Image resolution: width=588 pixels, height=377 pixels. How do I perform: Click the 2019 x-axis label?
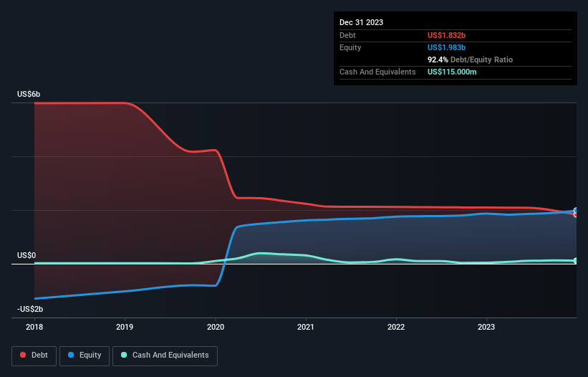[125, 327]
